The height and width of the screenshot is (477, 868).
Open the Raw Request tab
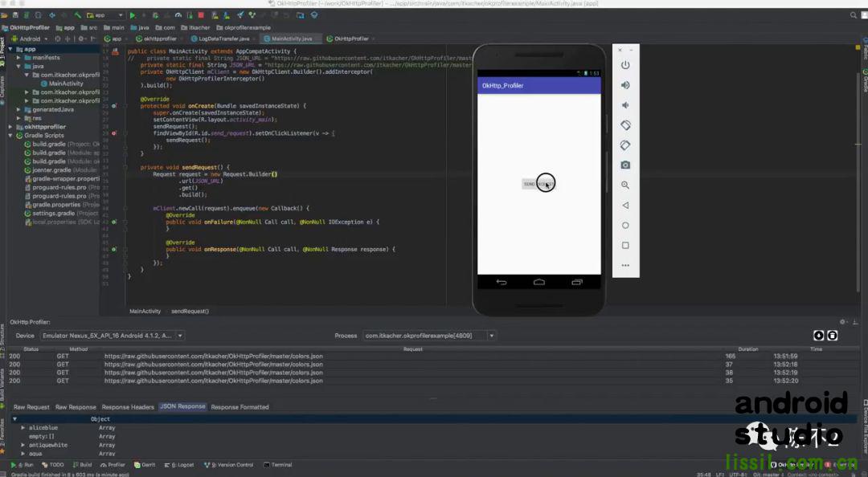[31, 406]
